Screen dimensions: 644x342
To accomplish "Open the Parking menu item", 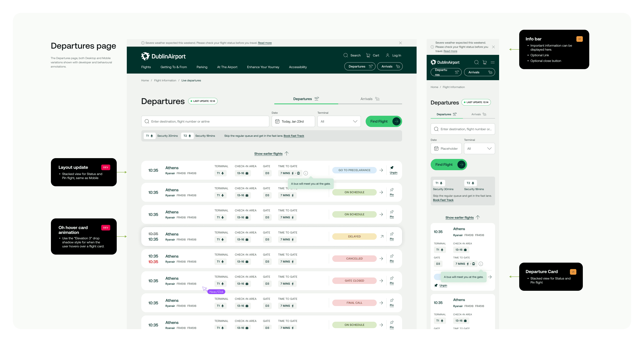I will pos(202,67).
